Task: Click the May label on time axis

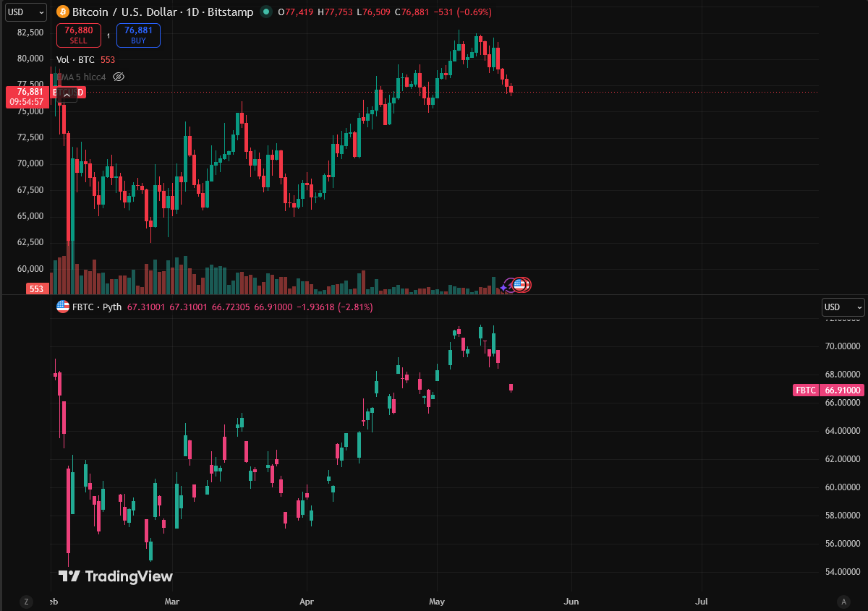Action: tap(437, 601)
